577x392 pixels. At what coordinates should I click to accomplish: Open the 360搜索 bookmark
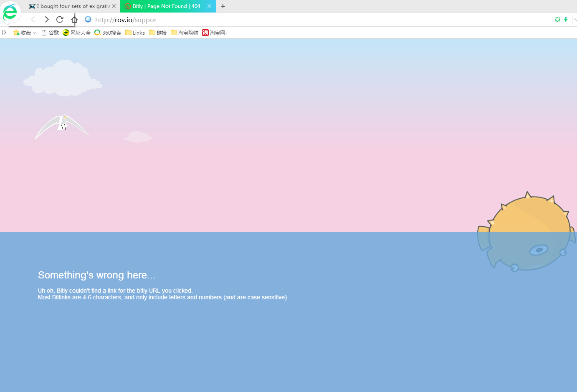point(108,33)
